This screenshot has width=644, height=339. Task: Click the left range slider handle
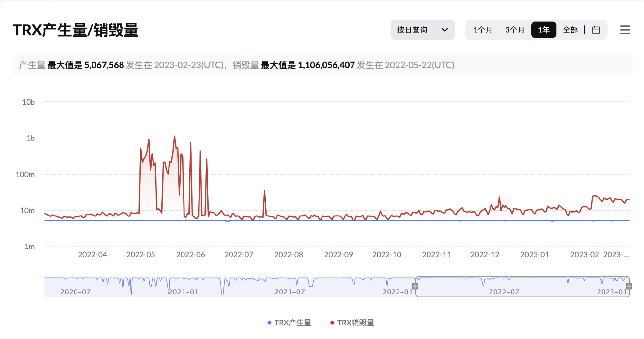point(415,286)
